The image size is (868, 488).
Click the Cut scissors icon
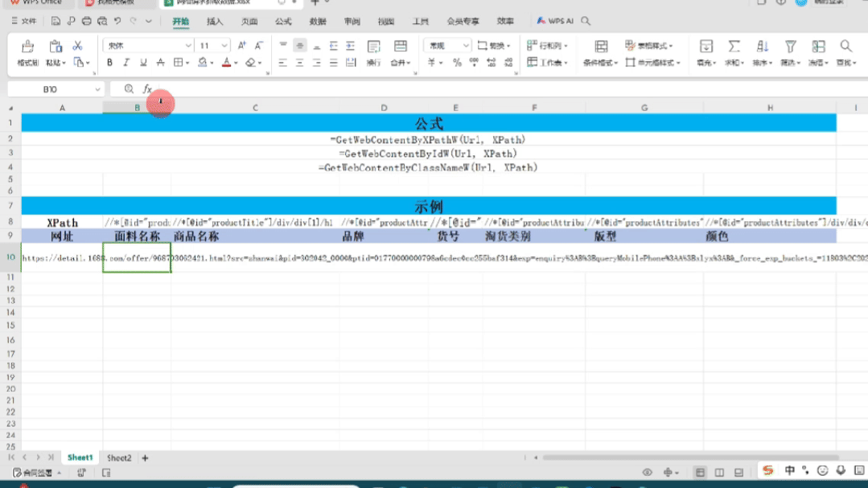[77, 46]
